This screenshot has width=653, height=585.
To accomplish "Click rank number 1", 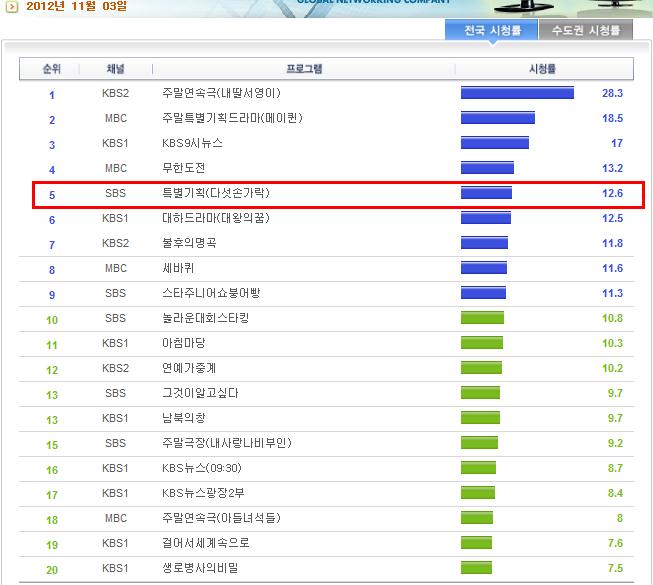I will [52, 95].
